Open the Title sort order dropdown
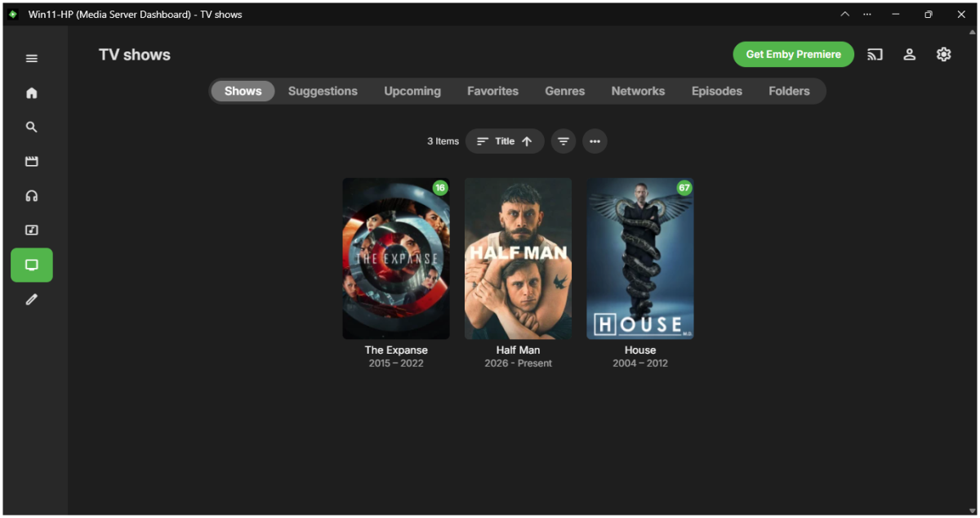 pyautogui.click(x=505, y=141)
